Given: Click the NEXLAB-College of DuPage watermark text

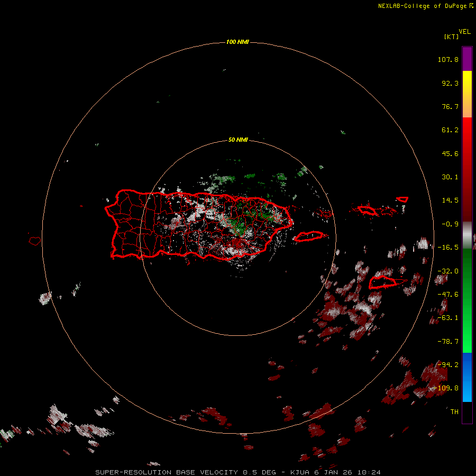Looking at the screenshot, I should point(425,6).
